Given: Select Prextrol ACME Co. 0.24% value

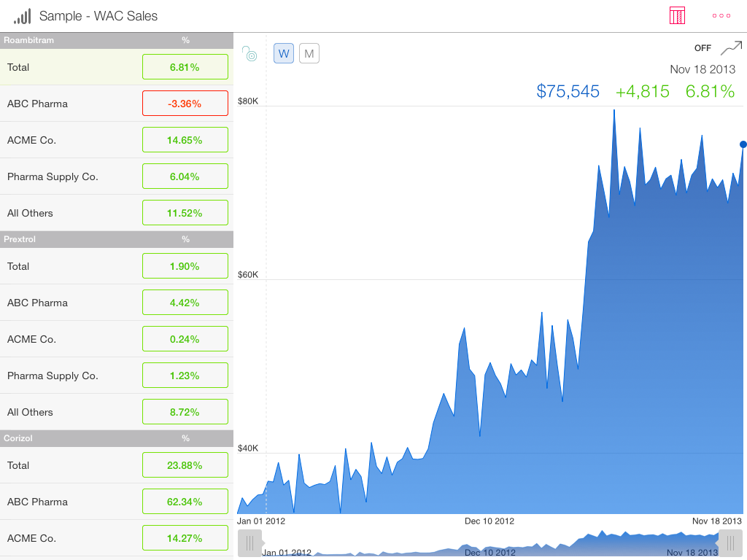Looking at the screenshot, I should pos(185,339).
